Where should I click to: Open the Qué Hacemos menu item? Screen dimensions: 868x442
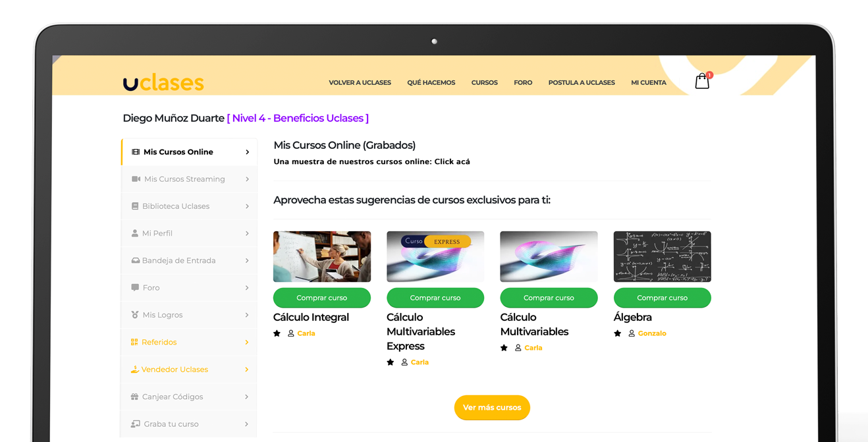coord(431,83)
